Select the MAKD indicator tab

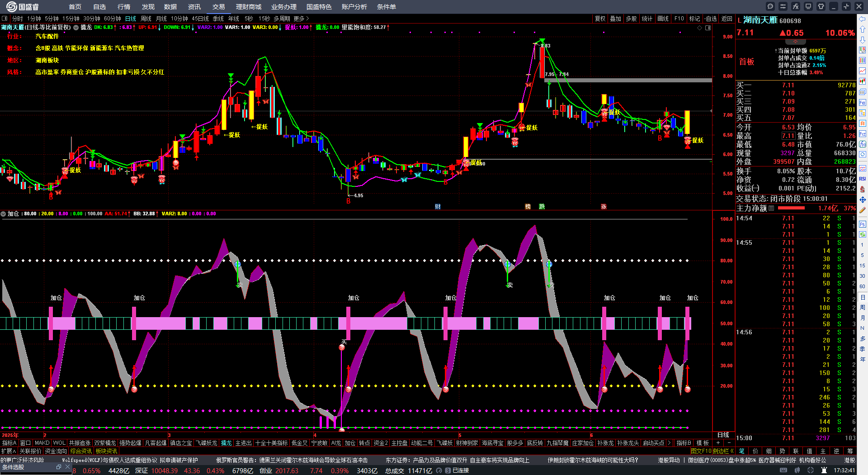(x=42, y=443)
